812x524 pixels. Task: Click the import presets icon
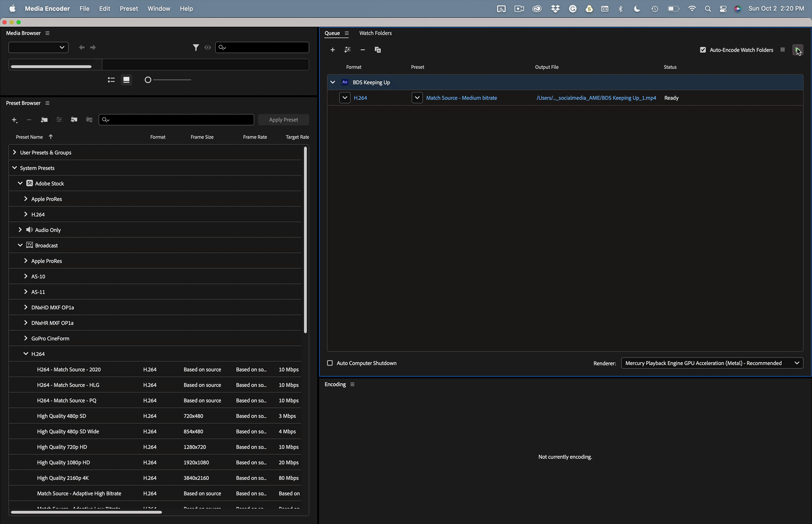pyautogui.click(x=74, y=120)
